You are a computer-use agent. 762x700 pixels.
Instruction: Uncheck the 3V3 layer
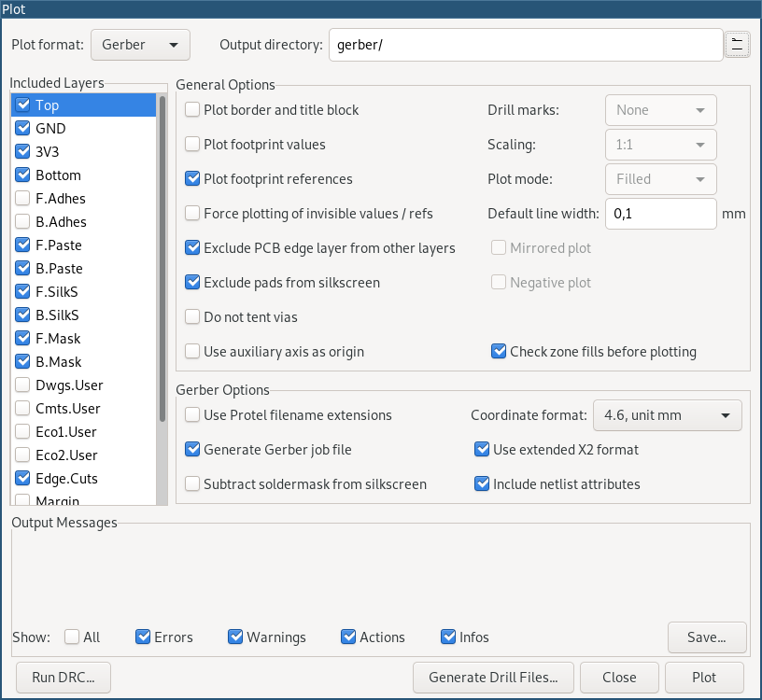tap(22, 151)
